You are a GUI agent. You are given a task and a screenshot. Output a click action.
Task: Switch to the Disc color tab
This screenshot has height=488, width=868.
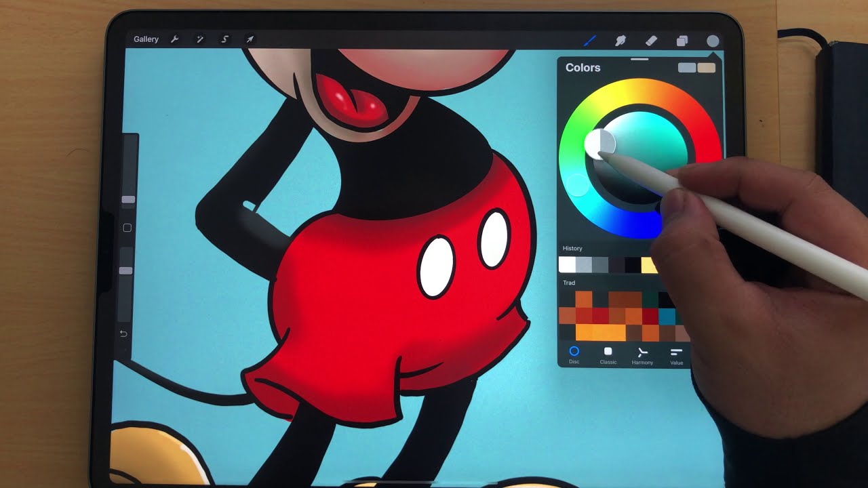click(574, 354)
